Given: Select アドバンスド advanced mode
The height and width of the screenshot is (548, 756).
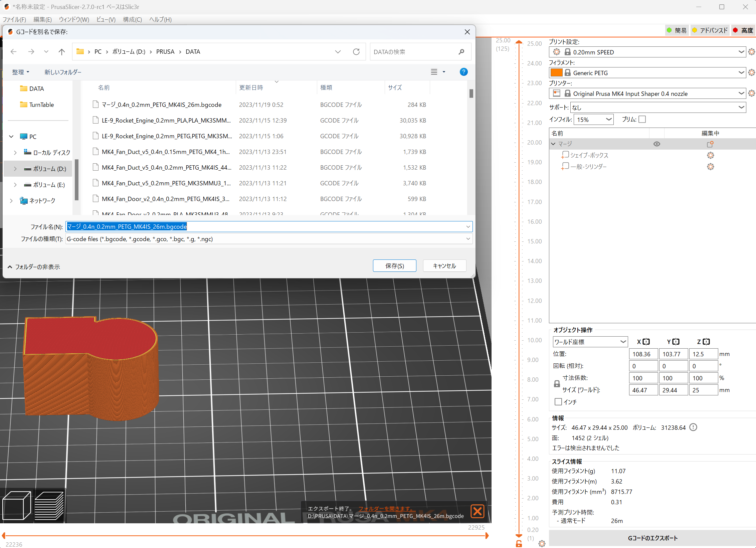Looking at the screenshot, I should tap(710, 30).
